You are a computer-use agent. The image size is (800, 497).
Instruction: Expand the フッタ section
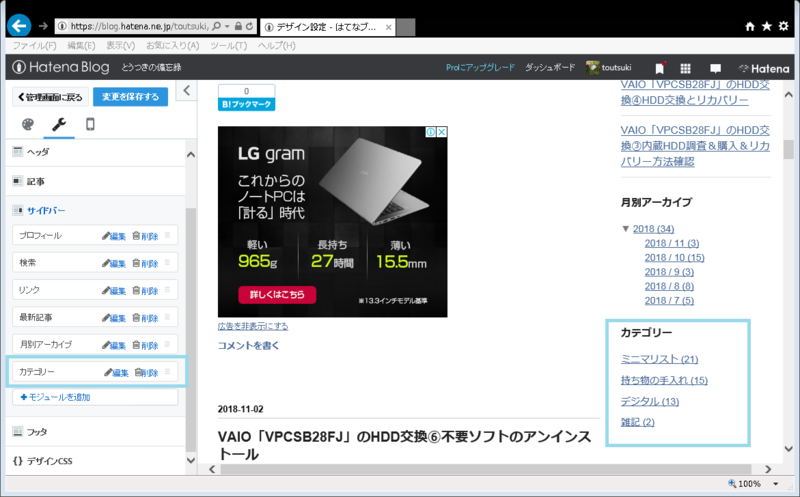click(95, 432)
